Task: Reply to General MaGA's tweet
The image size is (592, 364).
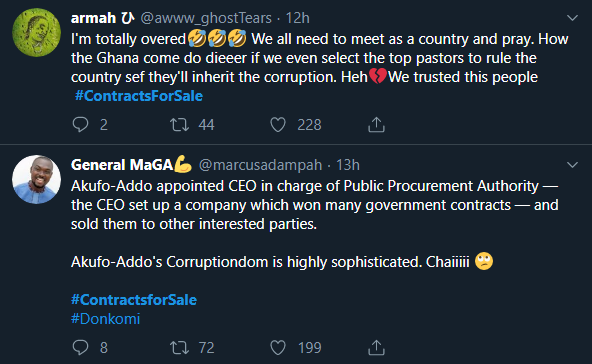Action: tap(80, 347)
